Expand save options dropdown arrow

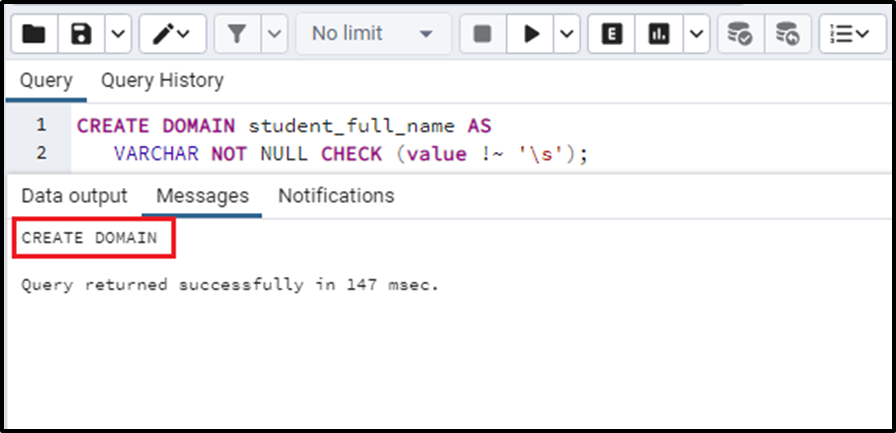tap(118, 34)
